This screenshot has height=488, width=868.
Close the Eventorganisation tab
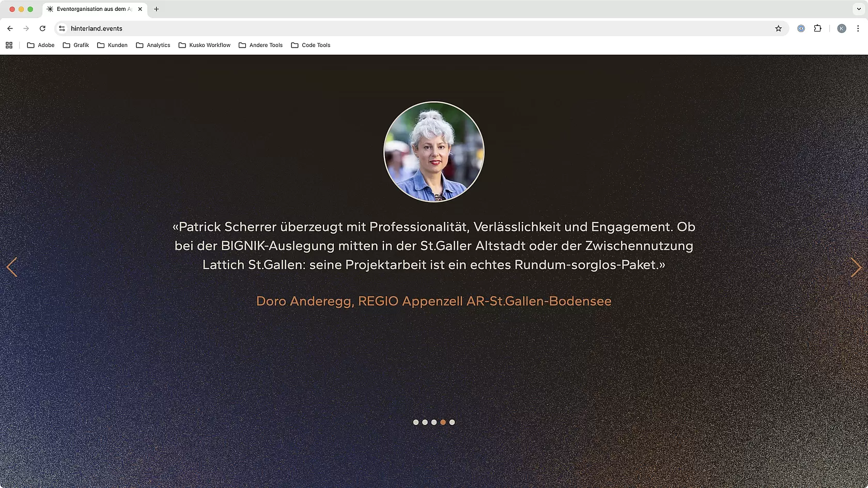[x=140, y=9]
